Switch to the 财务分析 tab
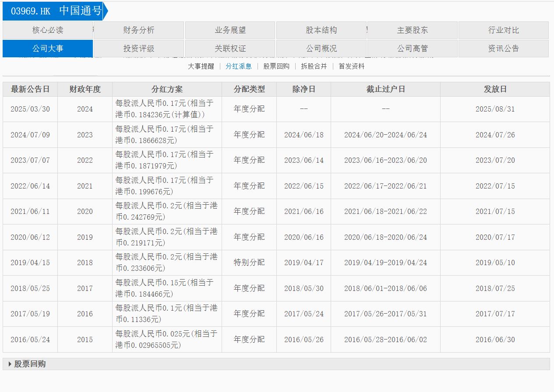 click(139, 30)
